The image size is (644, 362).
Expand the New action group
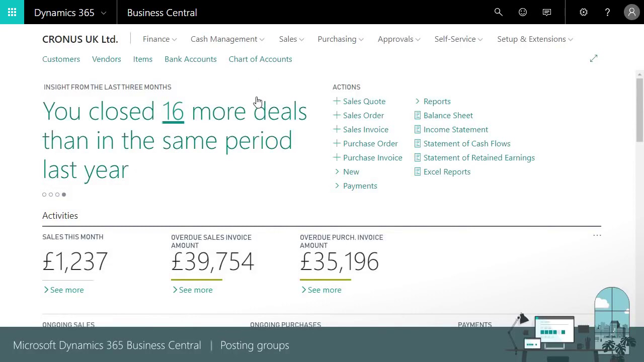point(347,171)
